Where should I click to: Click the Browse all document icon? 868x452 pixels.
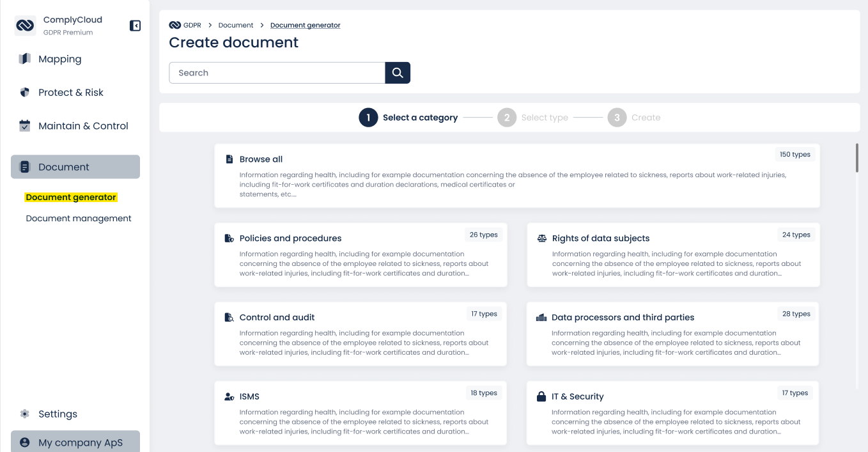[229, 159]
